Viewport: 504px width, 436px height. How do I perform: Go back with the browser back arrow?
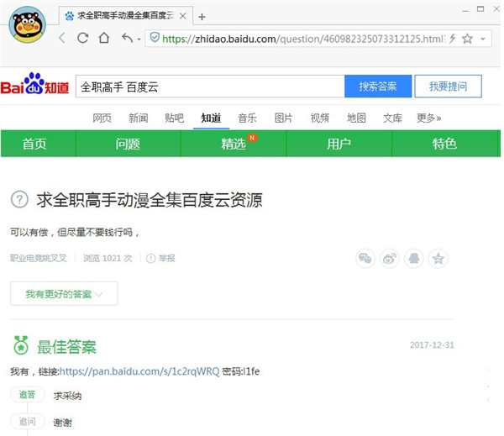pyautogui.click(x=62, y=39)
